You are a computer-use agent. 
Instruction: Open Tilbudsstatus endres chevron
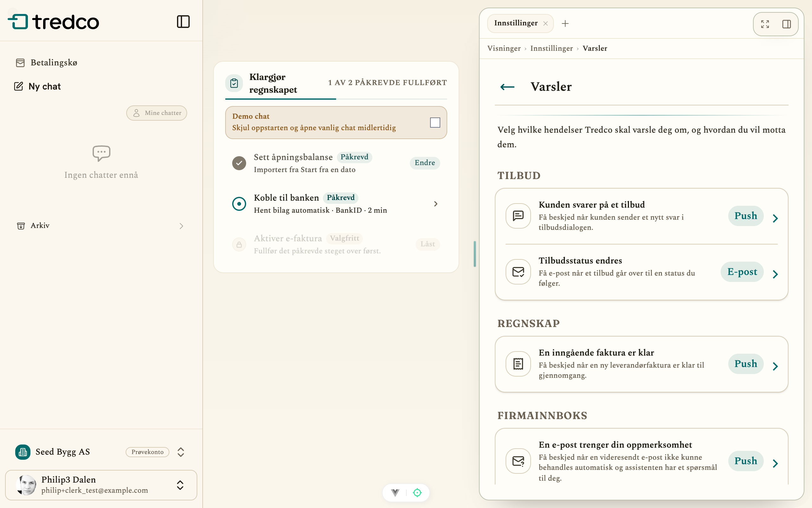[775, 274]
